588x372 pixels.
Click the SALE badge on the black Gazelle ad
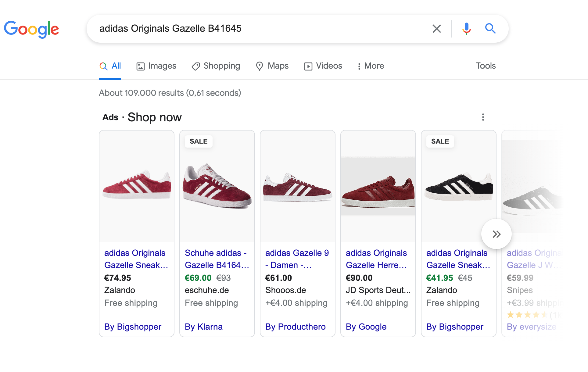coord(440,141)
